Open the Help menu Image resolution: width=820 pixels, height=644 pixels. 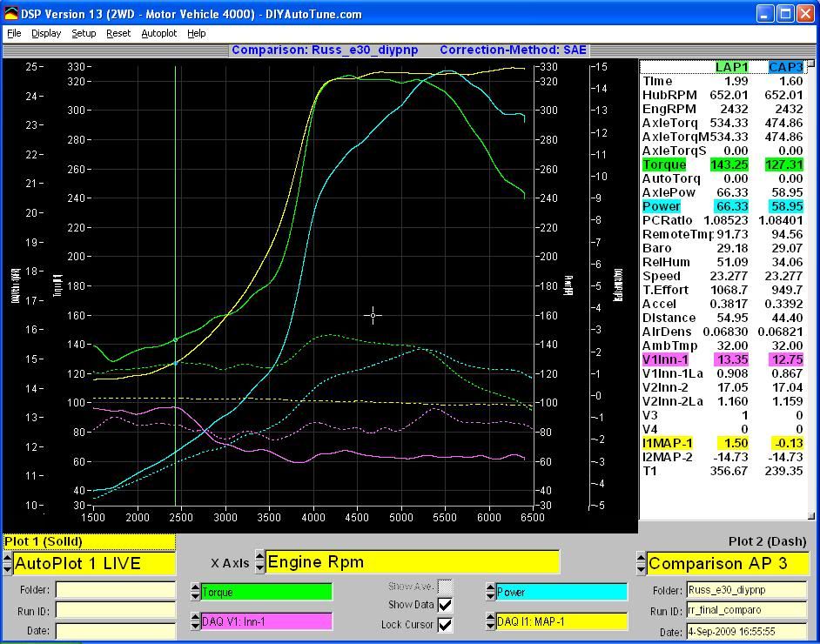tap(196, 33)
